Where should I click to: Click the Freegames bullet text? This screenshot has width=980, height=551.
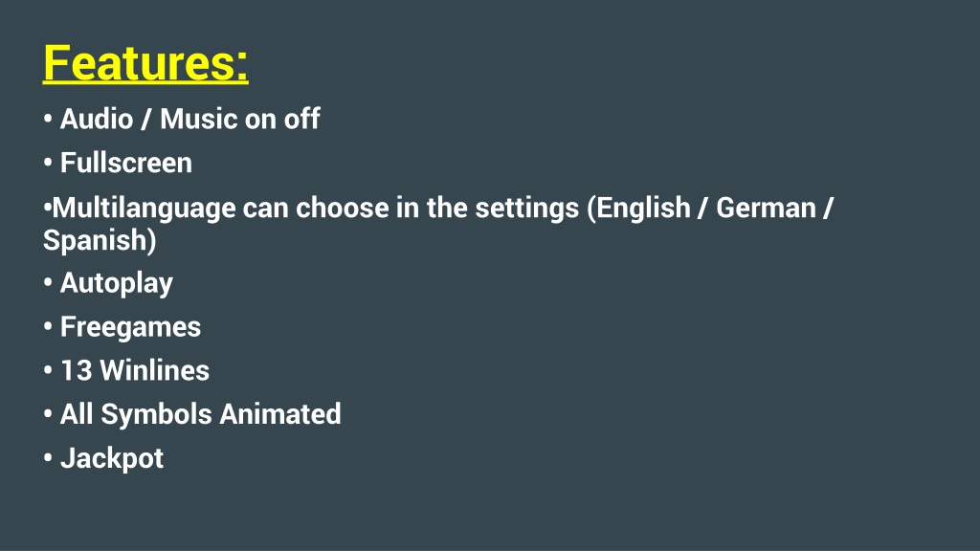[130, 327]
